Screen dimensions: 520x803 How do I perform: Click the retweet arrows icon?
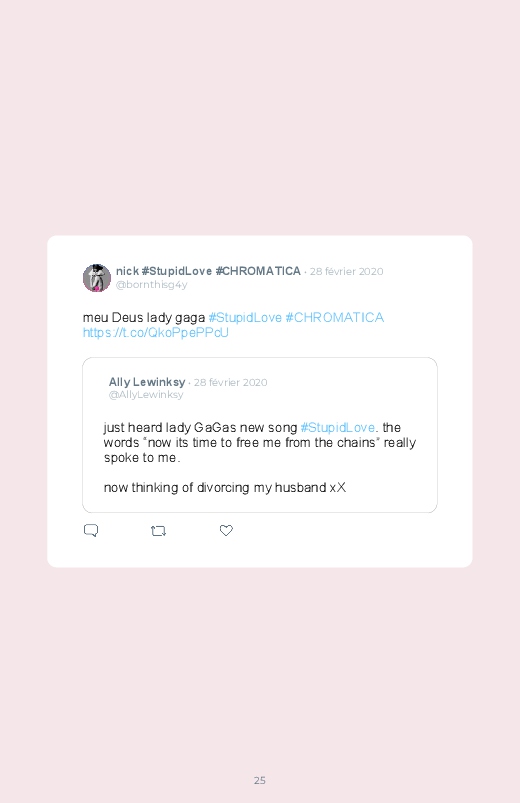click(x=158, y=531)
